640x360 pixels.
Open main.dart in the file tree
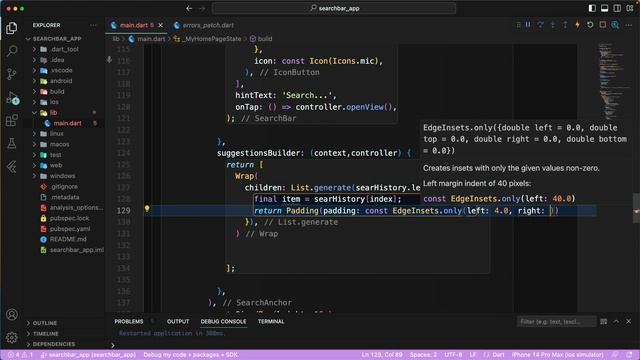click(67, 123)
